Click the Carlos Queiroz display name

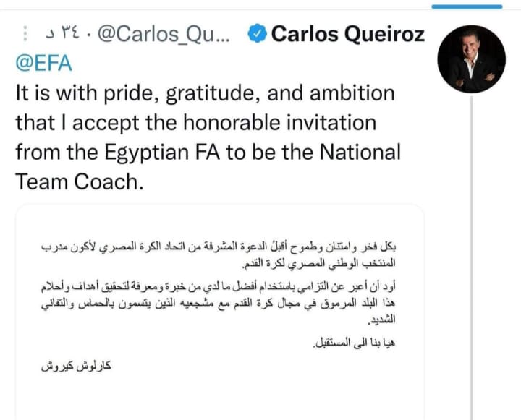click(x=348, y=34)
